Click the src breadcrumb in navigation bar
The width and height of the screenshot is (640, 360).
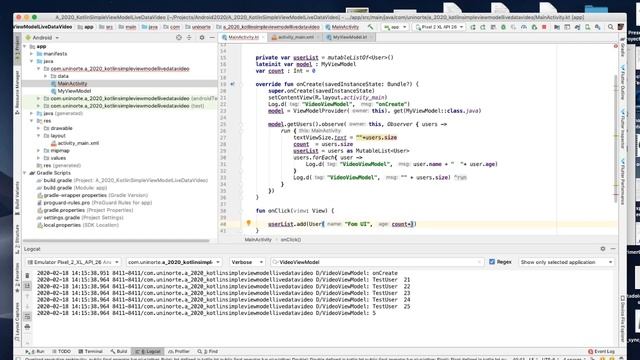coord(107,27)
